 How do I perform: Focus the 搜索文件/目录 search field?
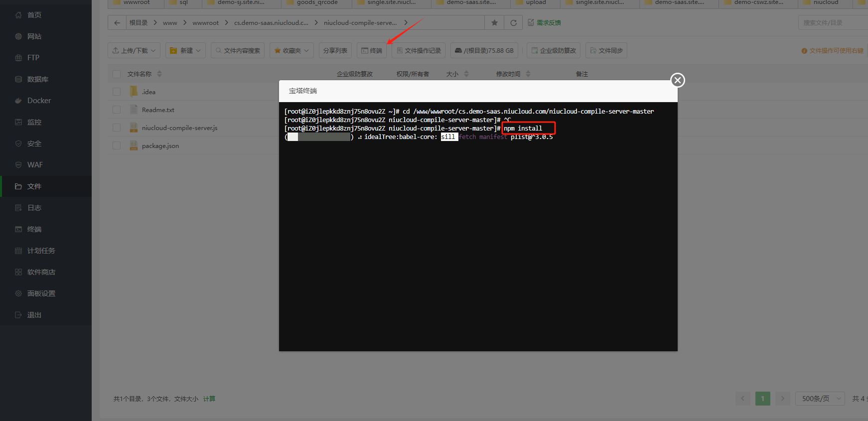click(832, 23)
